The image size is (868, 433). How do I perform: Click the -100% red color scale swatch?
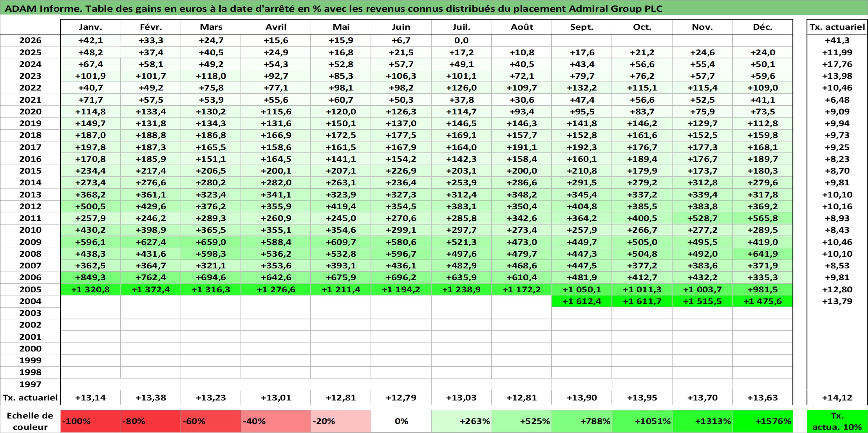tap(90, 421)
